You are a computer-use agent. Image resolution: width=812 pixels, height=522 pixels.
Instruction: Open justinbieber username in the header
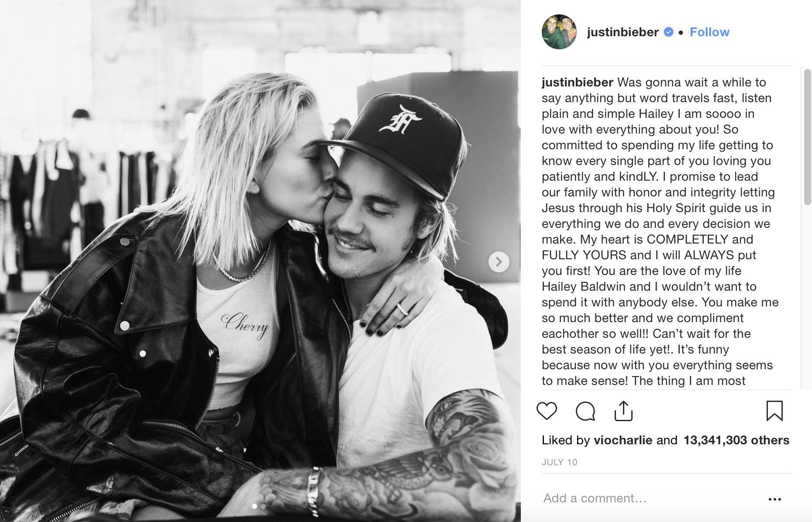coord(623,32)
